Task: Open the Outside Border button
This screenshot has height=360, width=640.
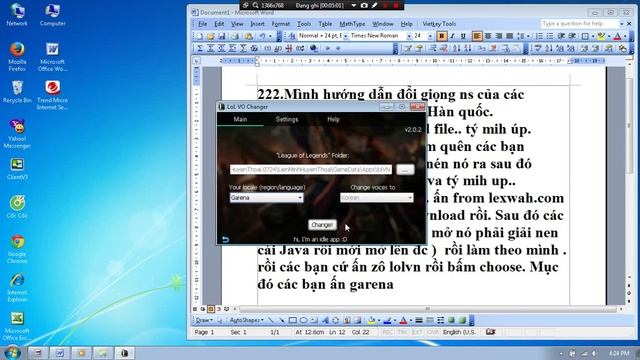Action: pyautogui.click(x=585, y=36)
